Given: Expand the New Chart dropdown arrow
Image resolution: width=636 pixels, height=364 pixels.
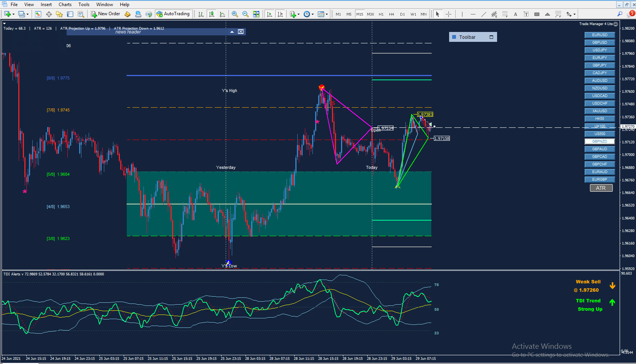Looking at the screenshot, I should point(13,14).
